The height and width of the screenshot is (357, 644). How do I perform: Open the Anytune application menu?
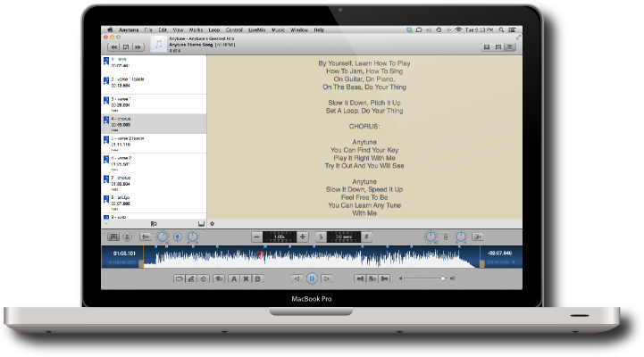point(129,30)
